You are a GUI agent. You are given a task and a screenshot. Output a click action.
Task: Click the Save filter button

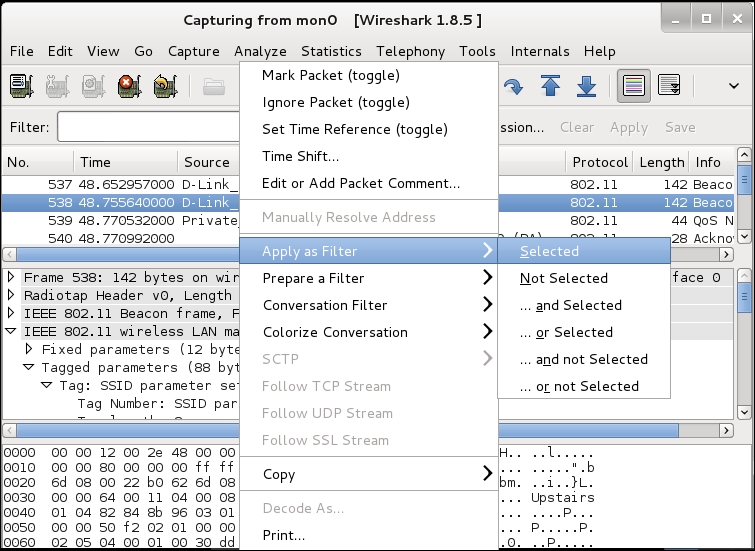point(680,127)
